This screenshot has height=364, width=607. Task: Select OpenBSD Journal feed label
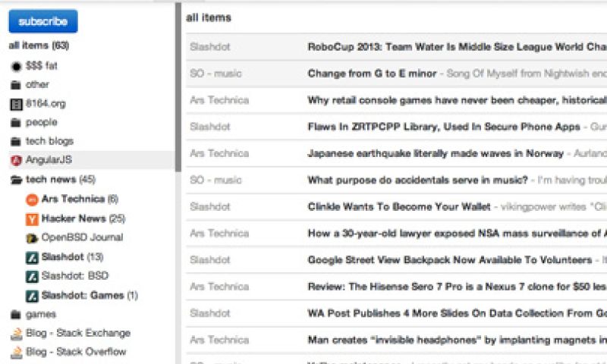tap(82, 237)
